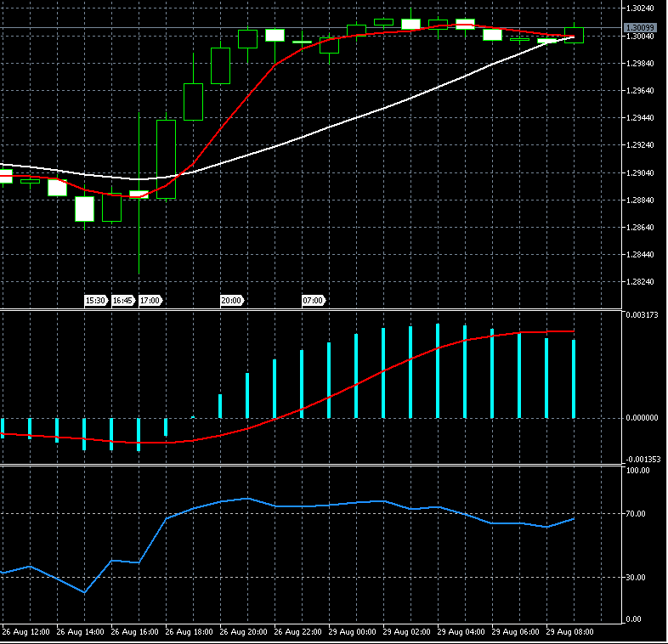Click the 16:45 event marker flag
This screenshot has height=644, width=668.
click(123, 300)
